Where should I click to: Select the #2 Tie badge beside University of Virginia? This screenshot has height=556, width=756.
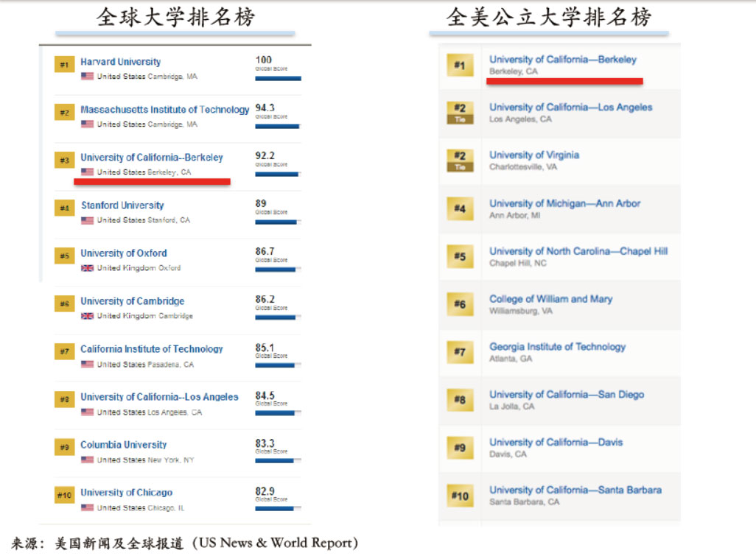point(460,161)
